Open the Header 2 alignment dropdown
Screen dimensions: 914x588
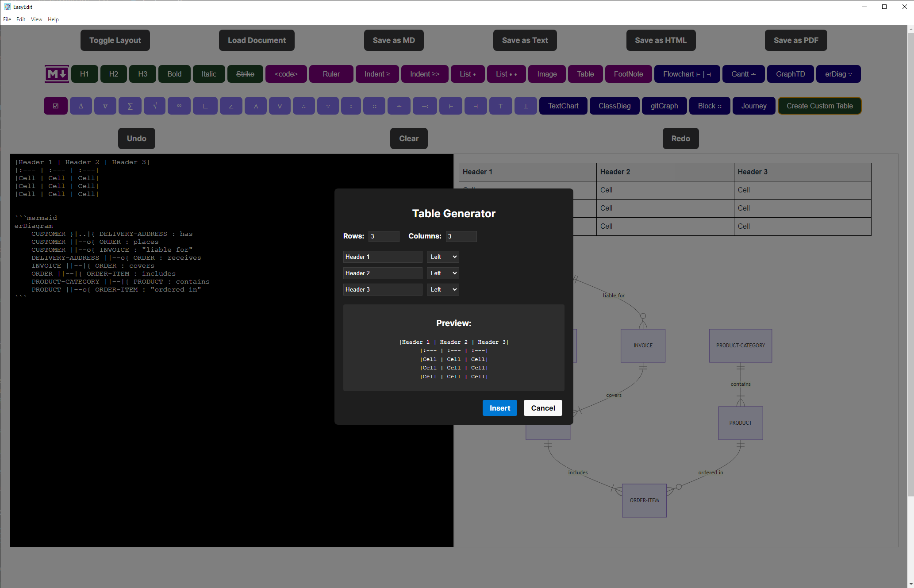pyautogui.click(x=443, y=273)
